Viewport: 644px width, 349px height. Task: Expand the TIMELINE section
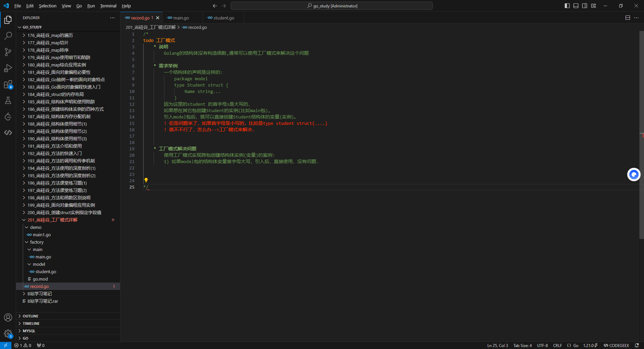68,323
